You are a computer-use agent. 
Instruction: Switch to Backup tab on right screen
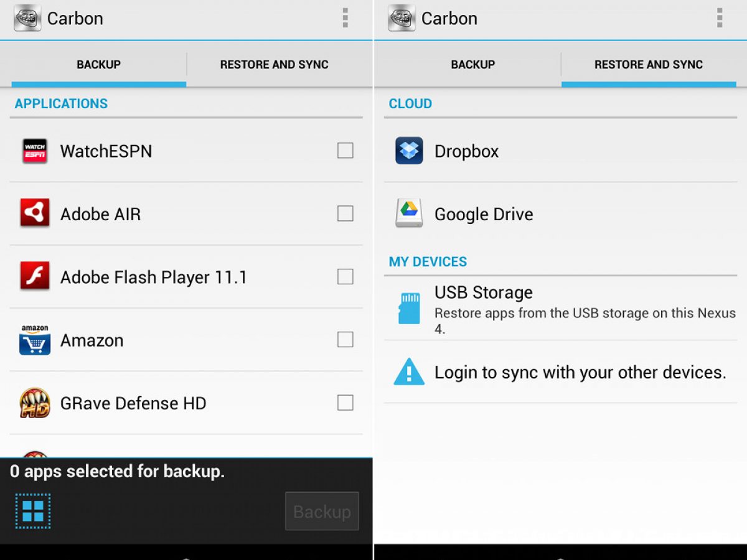(x=472, y=65)
